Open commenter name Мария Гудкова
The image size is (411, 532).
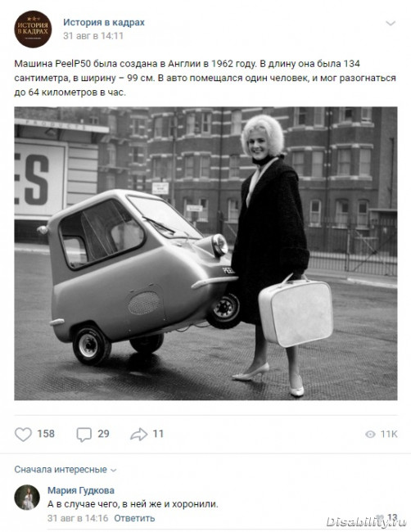point(81,490)
